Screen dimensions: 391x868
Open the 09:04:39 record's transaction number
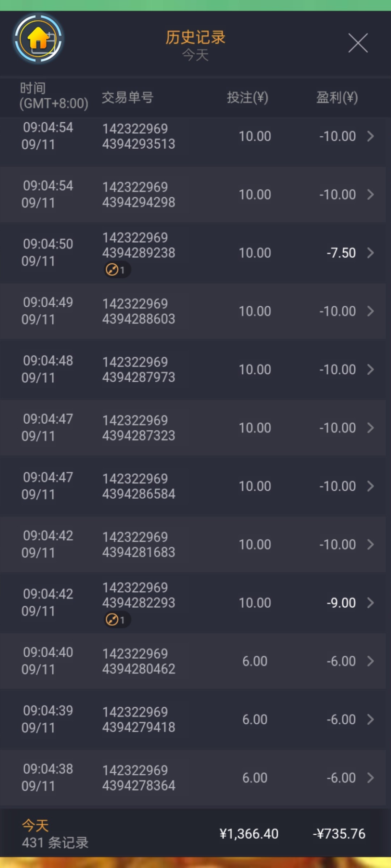click(x=139, y=719)
